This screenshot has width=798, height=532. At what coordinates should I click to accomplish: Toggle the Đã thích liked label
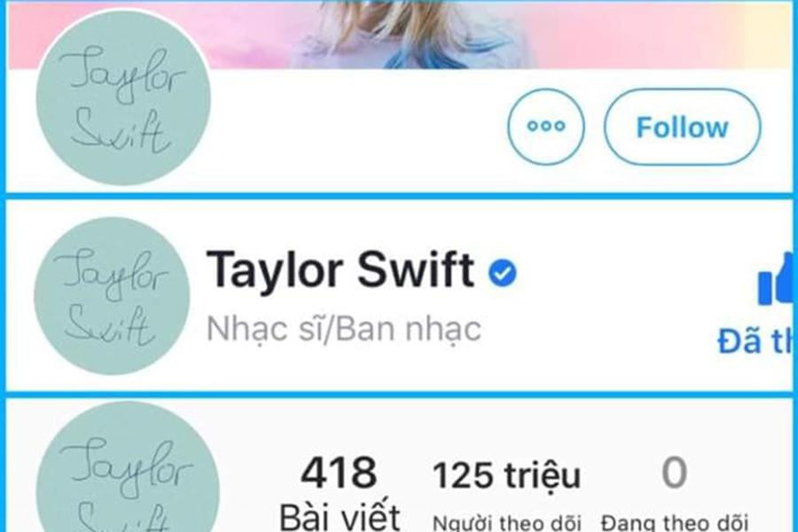point(755,340)
